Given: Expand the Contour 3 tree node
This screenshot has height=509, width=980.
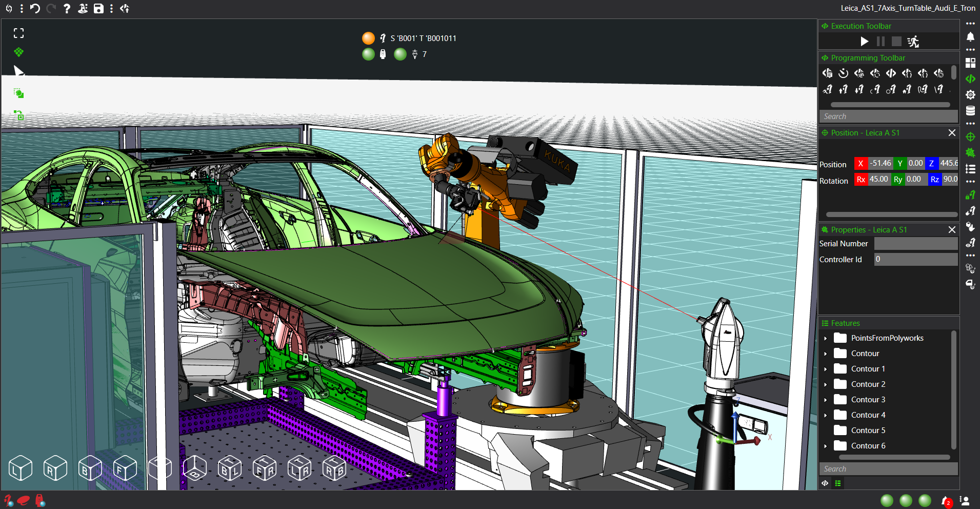Looking at the screenshot, I should click(x=826, y=400).
